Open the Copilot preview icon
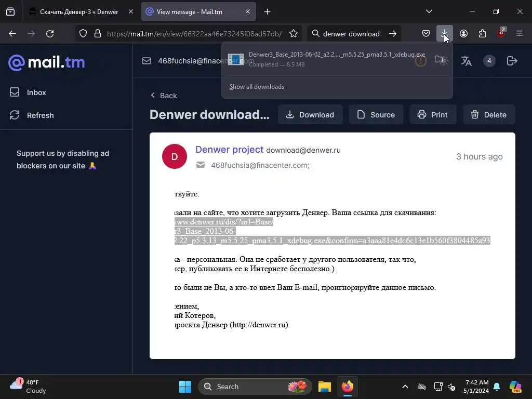This screenshot has height=399, width=532. click(x=515, y=387)
